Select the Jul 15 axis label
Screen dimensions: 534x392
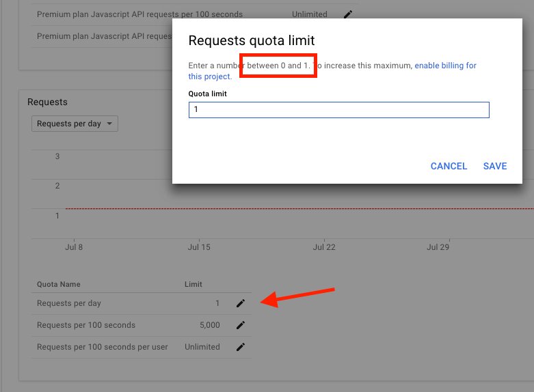[x=199, y=247]
